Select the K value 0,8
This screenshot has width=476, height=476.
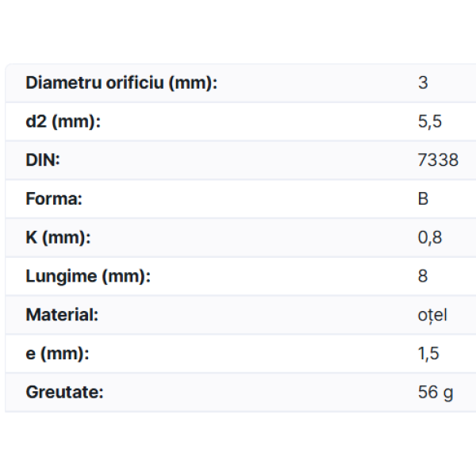click(429, 237)
